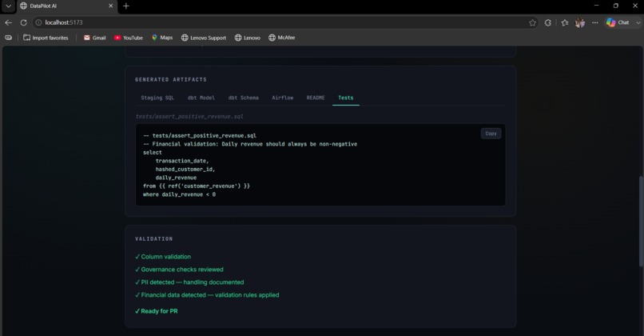Open the browser settings and more menu
The width and height of the screenshot is (644, 336).
point(595,22)
